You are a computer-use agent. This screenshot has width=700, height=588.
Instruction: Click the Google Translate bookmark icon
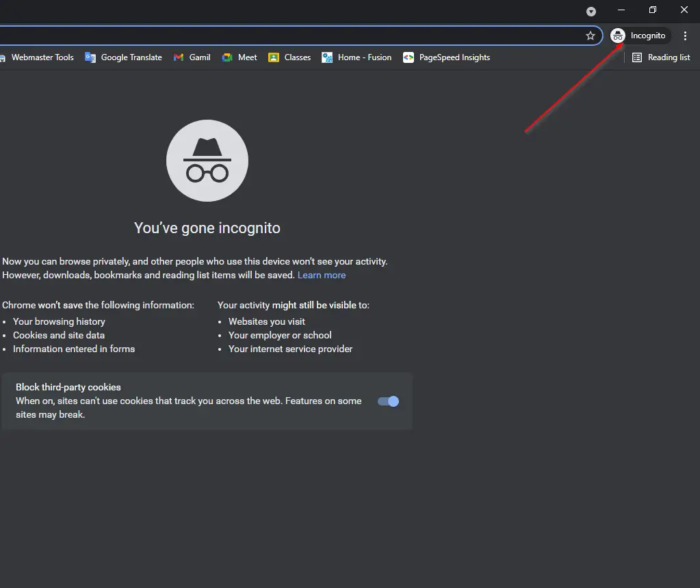[x=90, y=57]
